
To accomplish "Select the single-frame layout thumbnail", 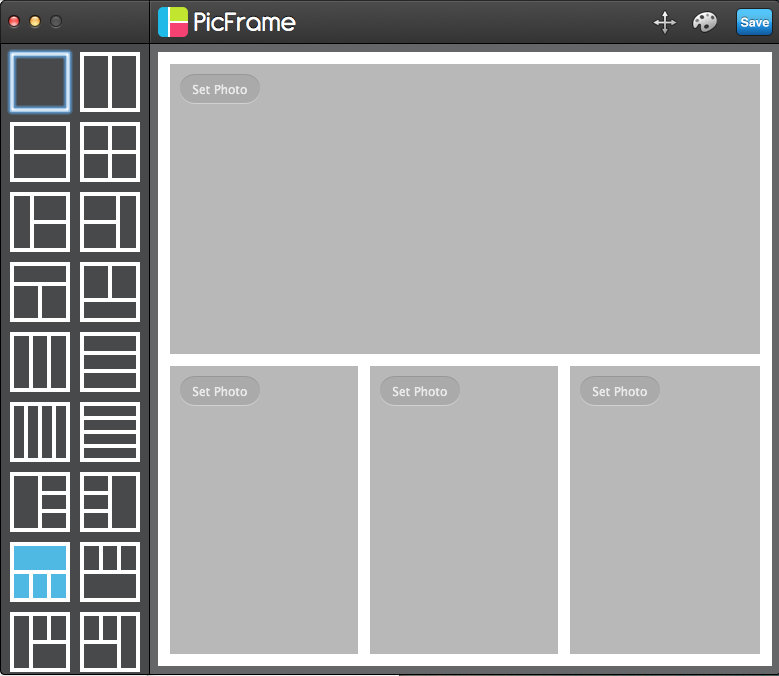I will click(x=40, y=82).
